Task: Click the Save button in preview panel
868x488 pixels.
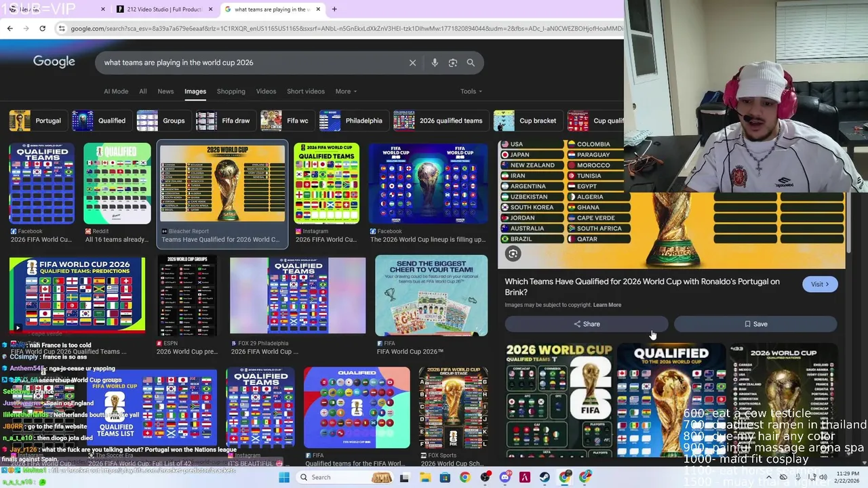Action: pyautogui.click(x=755, y=324)
